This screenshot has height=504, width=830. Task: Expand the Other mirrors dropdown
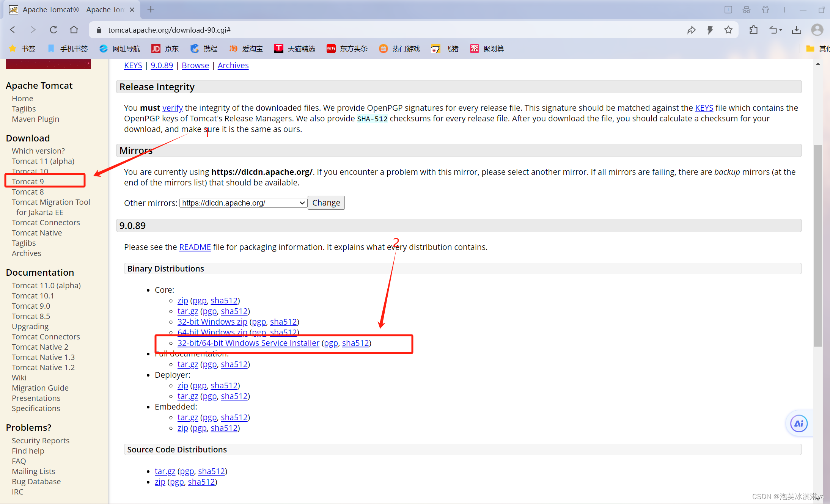pos(243,203)
